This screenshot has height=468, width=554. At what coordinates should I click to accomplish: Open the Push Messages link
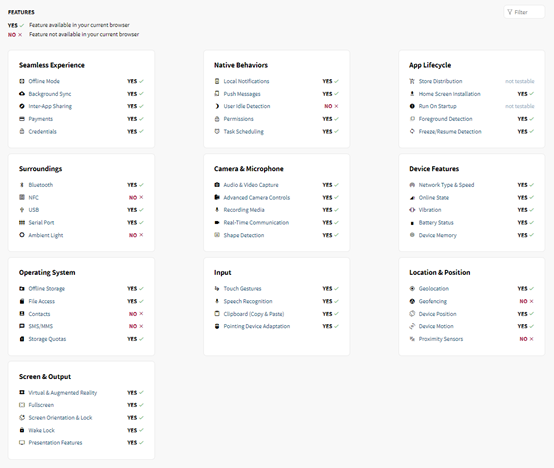pos(242,94)
